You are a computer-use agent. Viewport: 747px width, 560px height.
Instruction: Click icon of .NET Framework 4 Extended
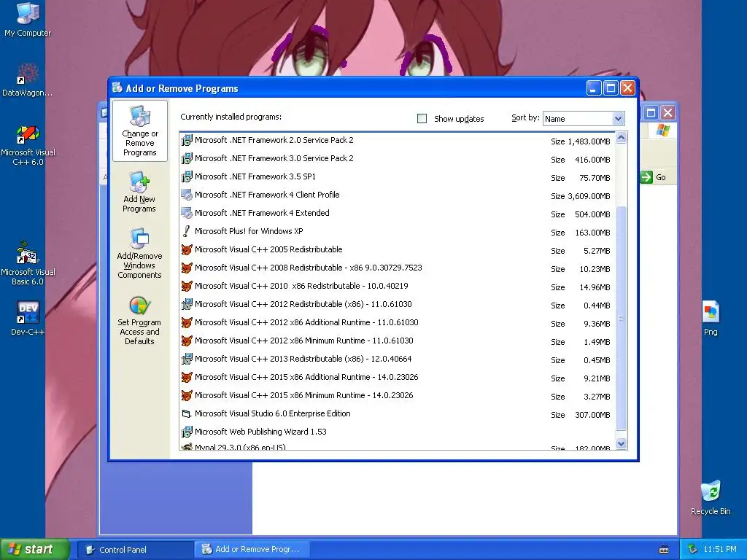pos(187,213)
